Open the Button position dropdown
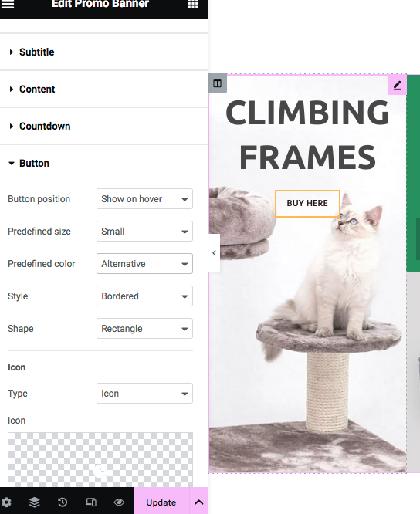This screenshot has height=514, width=420. (x=144, y=198)
